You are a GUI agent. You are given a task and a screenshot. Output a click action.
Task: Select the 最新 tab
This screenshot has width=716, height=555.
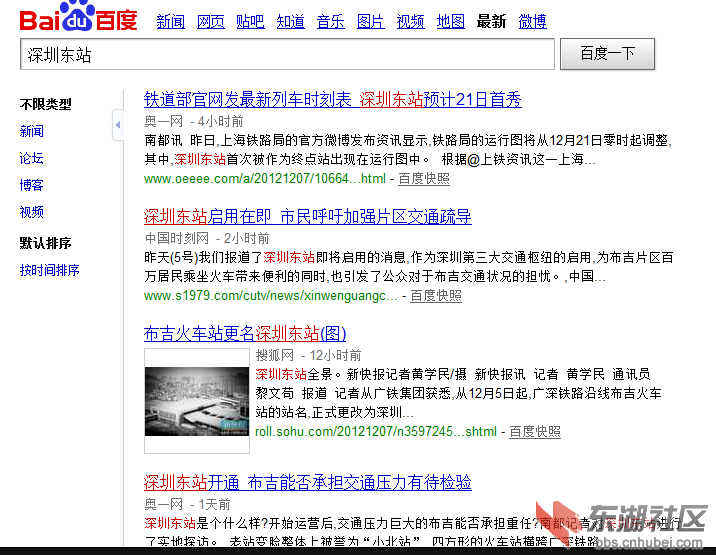tap(491, 21)
